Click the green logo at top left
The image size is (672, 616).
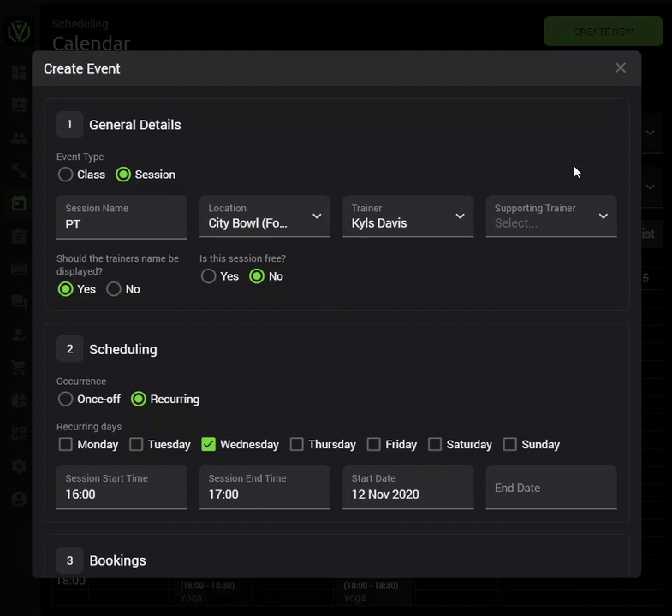(19, 32)
